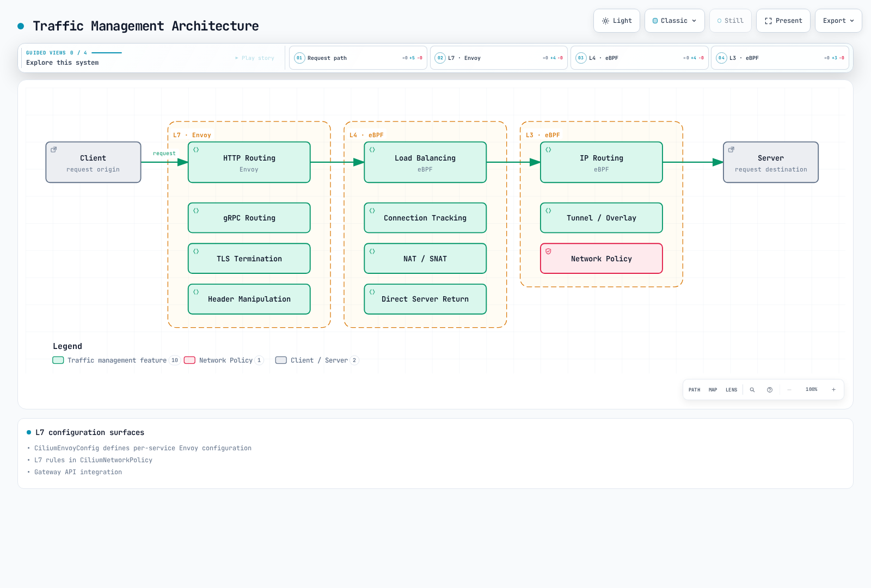871x588 pixels.
Task: Zoom in with the plus icon
Action: [833, 390]
